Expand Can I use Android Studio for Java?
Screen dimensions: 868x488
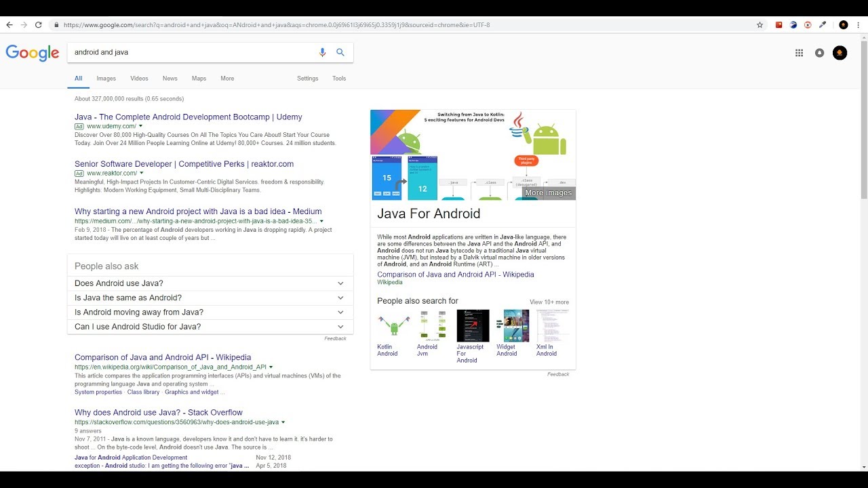pyautogui.click(x=210, y=327)
